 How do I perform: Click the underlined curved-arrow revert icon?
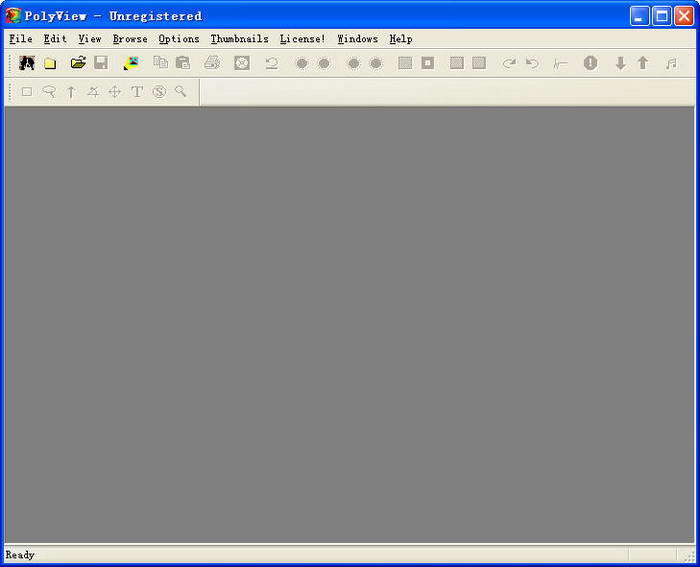pyautogui.click(x=271, y=63)
